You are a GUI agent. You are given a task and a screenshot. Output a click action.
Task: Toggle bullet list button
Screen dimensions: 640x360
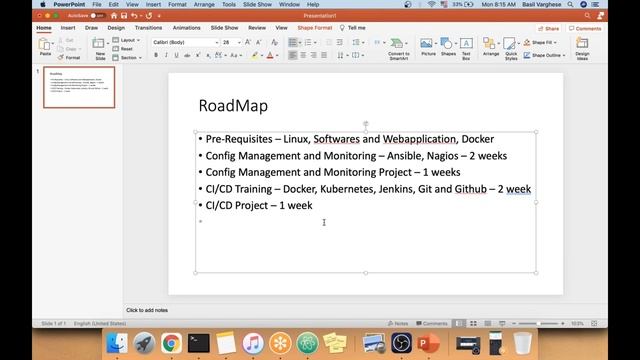click(x=293, y=42)
